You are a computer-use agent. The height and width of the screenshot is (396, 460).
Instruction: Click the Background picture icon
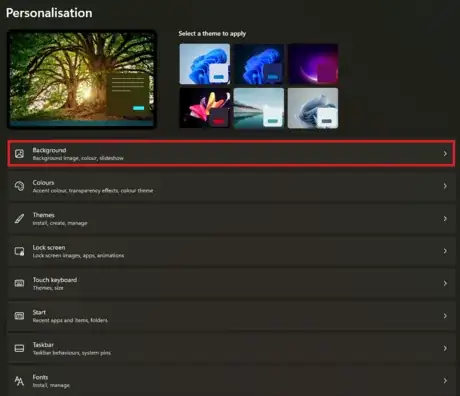point(19,154)
